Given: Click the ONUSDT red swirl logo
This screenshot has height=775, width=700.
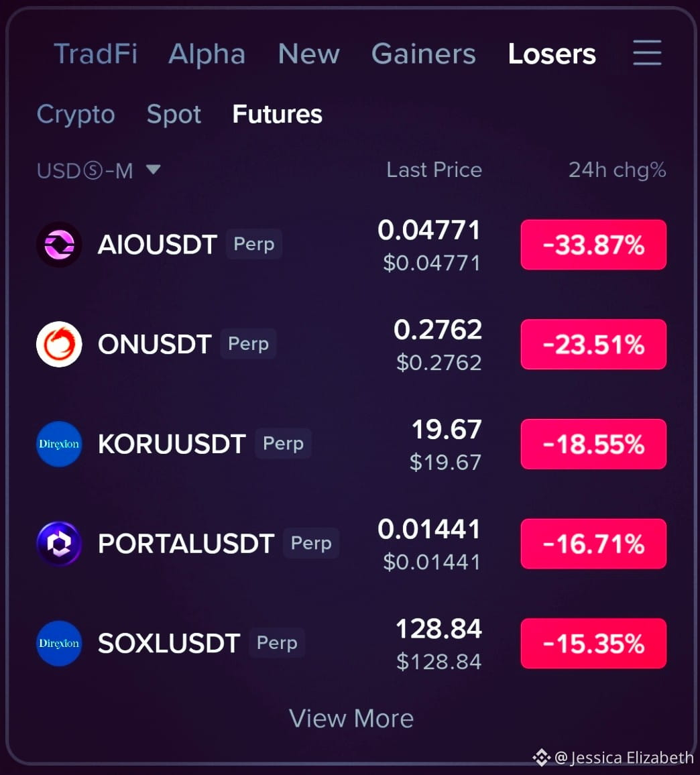Looking at the screenshot, I should (x=59, y=344).
